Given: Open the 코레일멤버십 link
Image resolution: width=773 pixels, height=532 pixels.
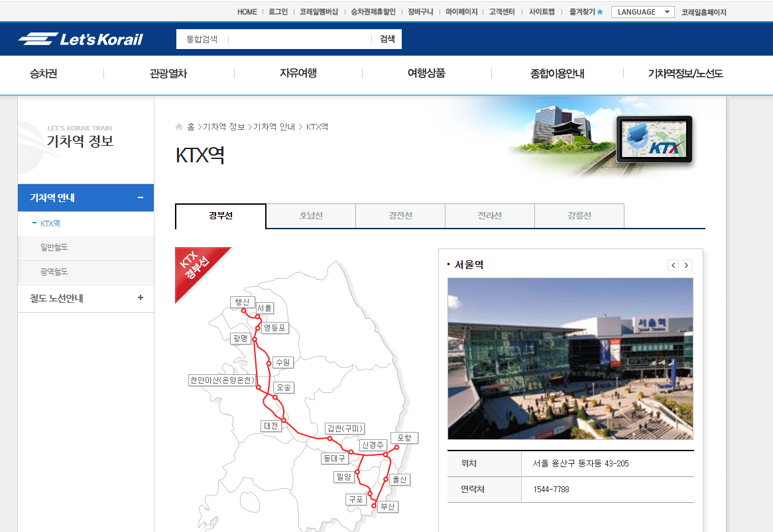Looking at the screenshot, I should 319,12.
